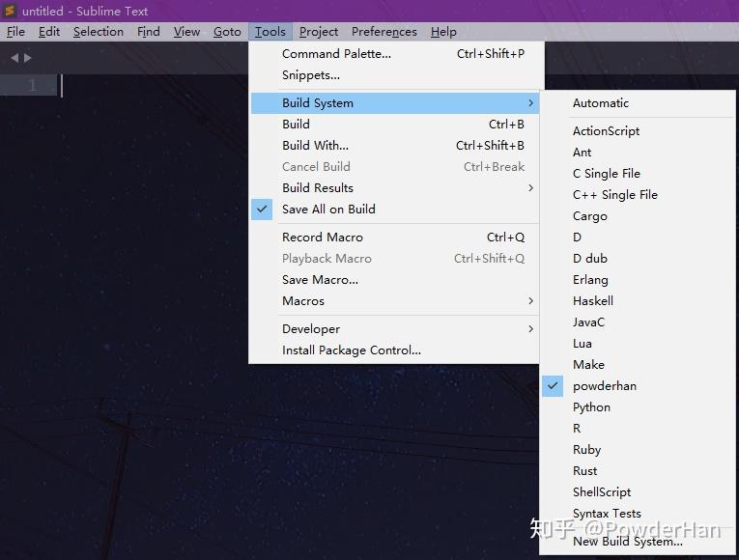Select Cargo build system
Viewport: 739px width, 560px height.
(638, 216)
